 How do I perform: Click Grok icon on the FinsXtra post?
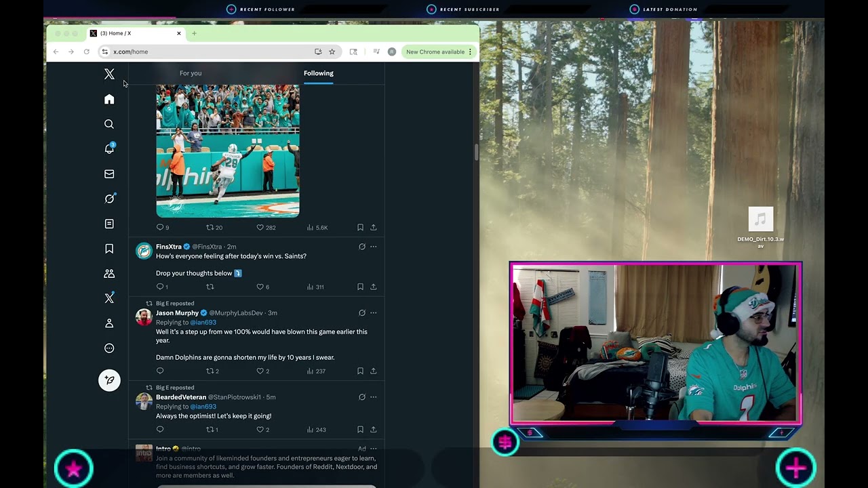click(x=362, y=247)
